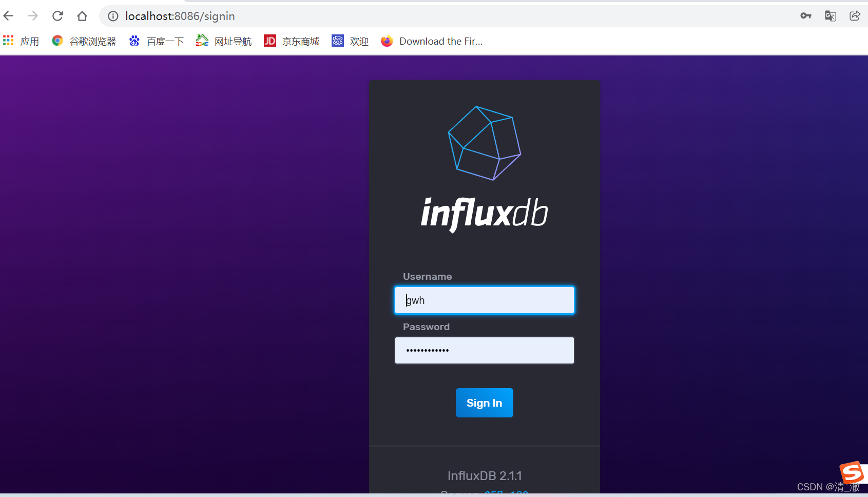The image size is (868, 497).
Task: Focus the address bar showing localhost:8086/signin
Action: coord(180,16)
